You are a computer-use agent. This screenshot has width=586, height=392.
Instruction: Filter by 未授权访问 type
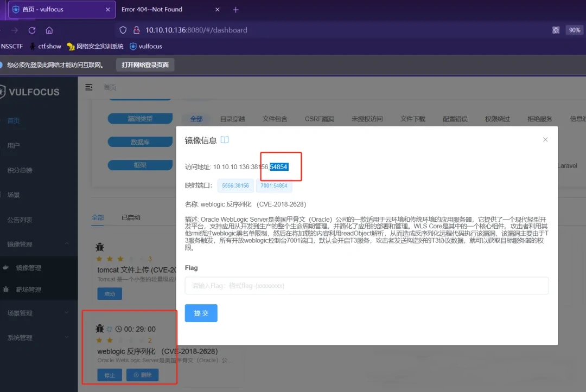point(367,119)
